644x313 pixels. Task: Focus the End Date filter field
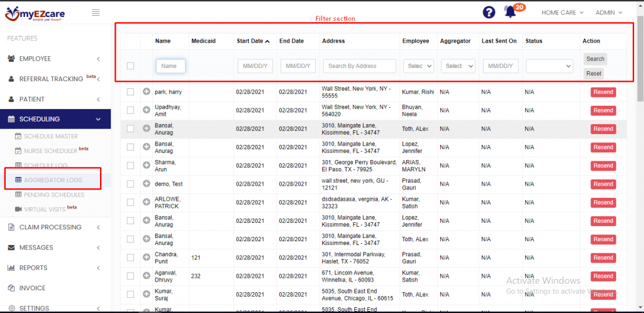(298, 65)
